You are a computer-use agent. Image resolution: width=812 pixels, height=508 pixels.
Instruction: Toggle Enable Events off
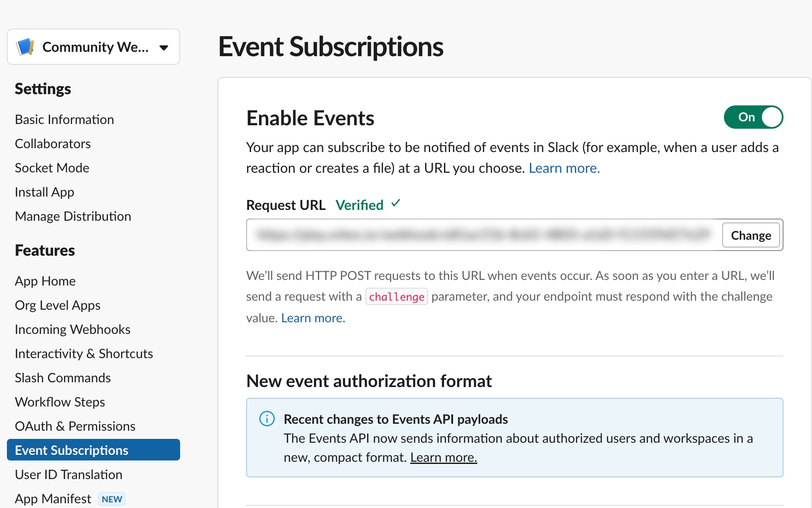pyautogui.click(x=753, y=117)
